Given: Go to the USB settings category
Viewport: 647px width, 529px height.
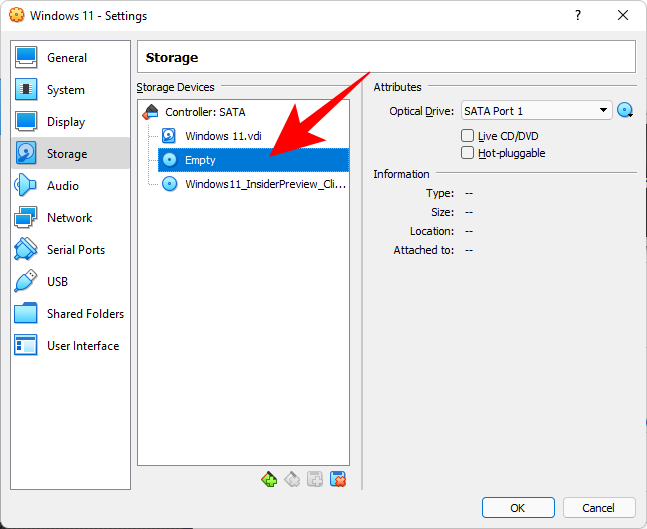Looking at the screenshot, I should coord(57,282).
